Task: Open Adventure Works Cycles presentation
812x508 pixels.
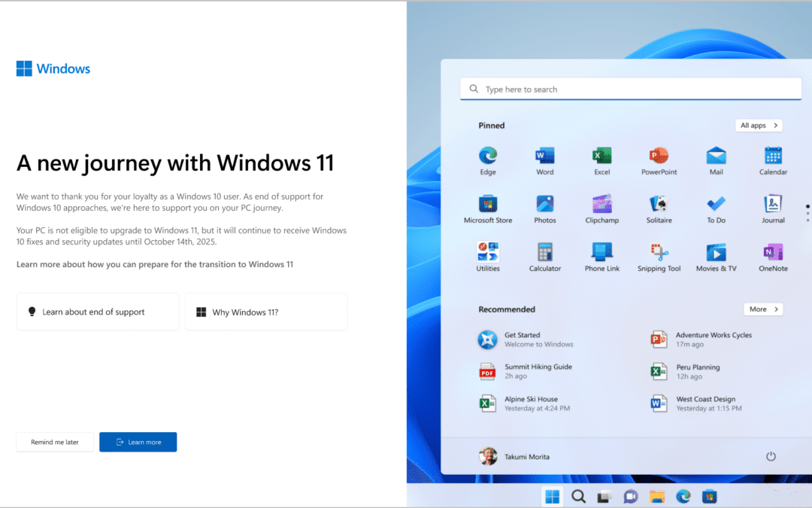Action: (x=701, y=339)
